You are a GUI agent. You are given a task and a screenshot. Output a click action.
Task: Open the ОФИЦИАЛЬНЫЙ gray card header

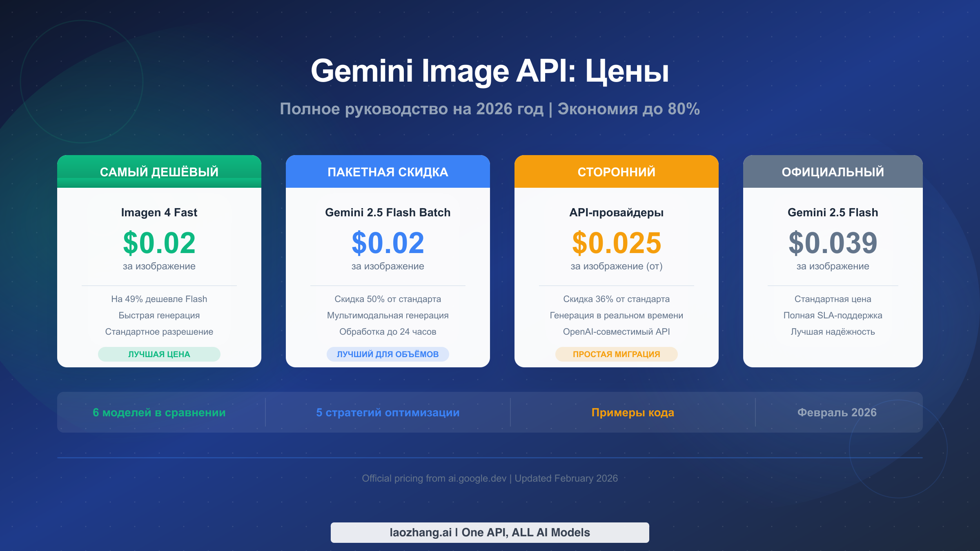tap(833, 172)
